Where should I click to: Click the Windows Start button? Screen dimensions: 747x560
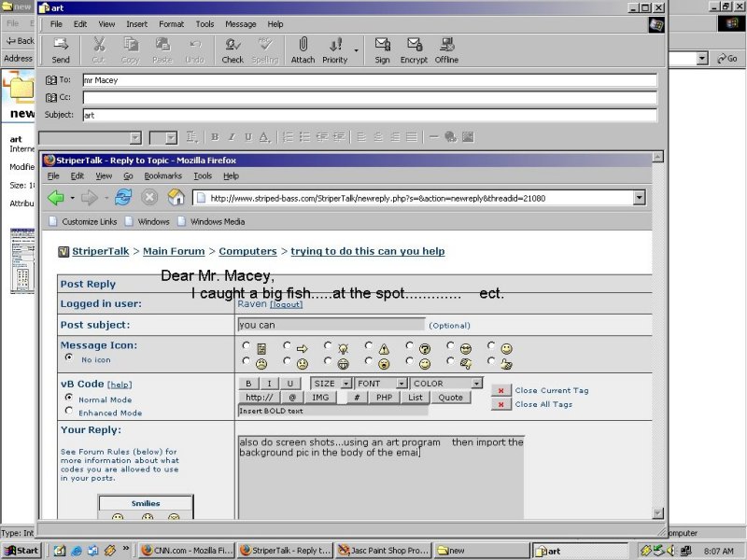coord(21,551)
